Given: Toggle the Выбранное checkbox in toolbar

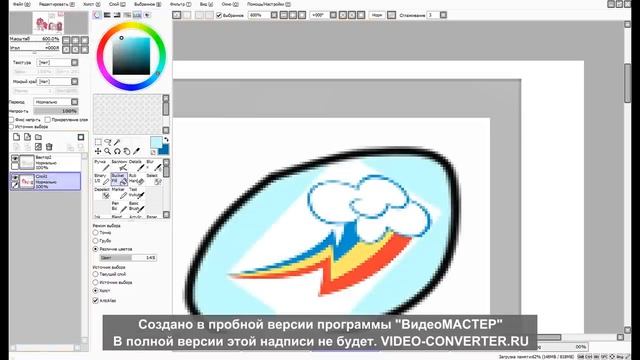Looking at the screenshot, I should [219, 15].
